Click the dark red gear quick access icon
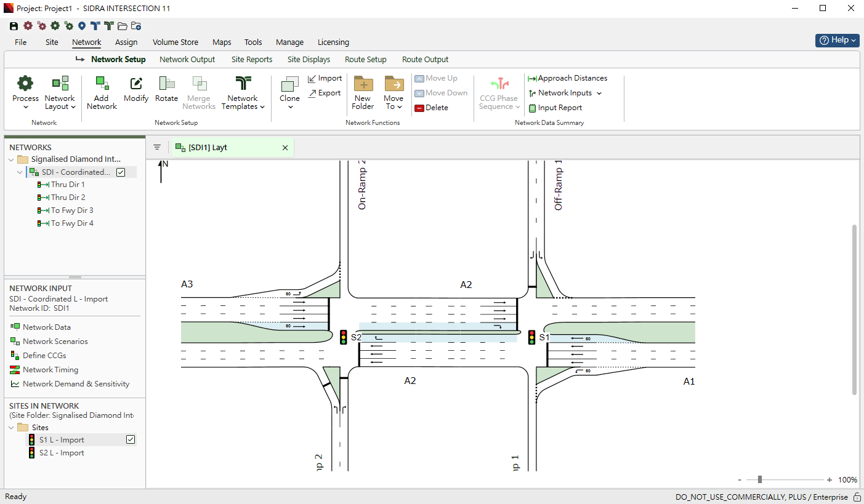This screenshot has height=504, width=864. click(x=28, y=26)
